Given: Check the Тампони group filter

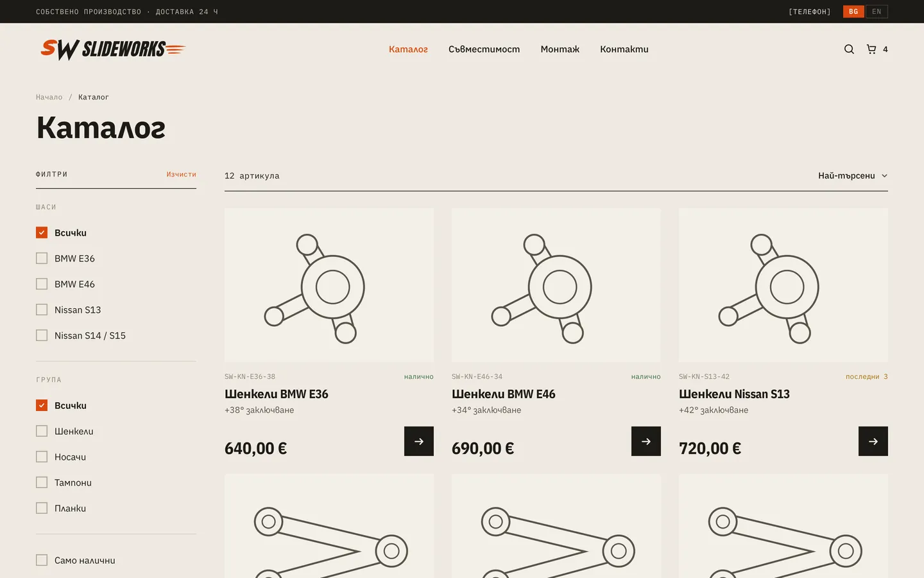Looking at the screenshot, I should (x=42, y=482).
